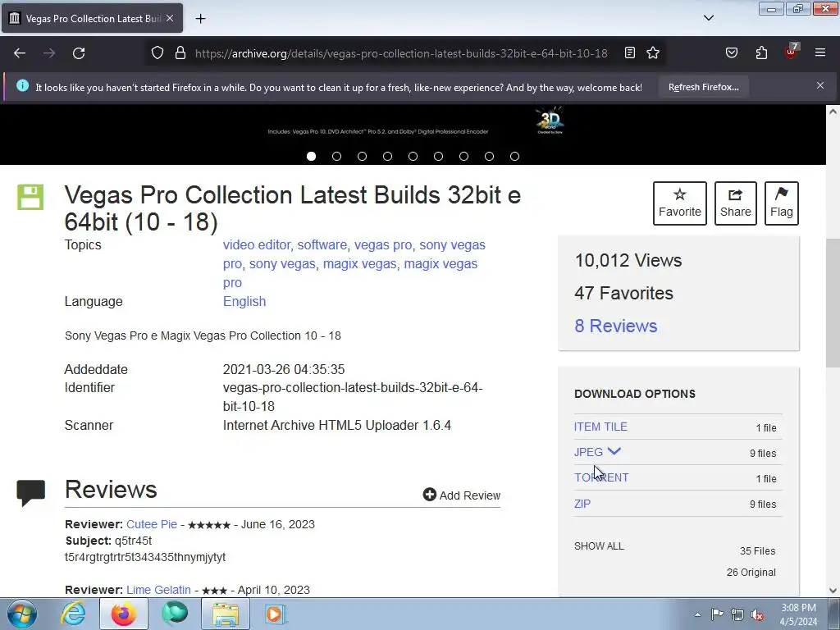Viewport: 840px width, 630px height.
Task: Dismiss the Refresh Firefox notification bar
Action: pos(820,85)
